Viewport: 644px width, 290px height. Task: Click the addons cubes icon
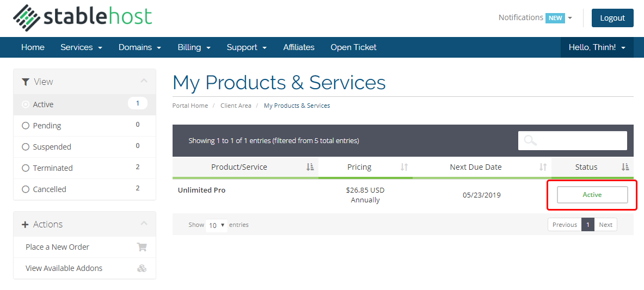(x=142, y=268)
